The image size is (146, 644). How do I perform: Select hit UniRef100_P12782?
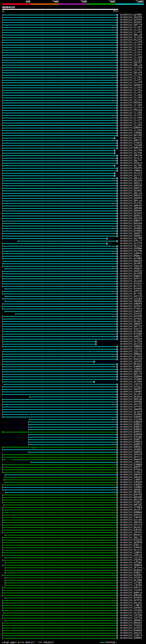[131, 40]
